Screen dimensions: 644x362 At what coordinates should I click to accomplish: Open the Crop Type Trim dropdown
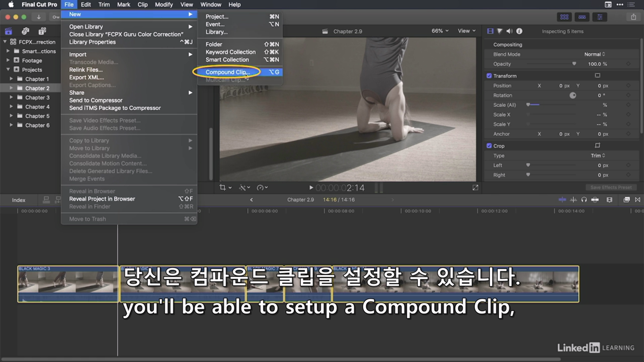[x=598, y=155]
